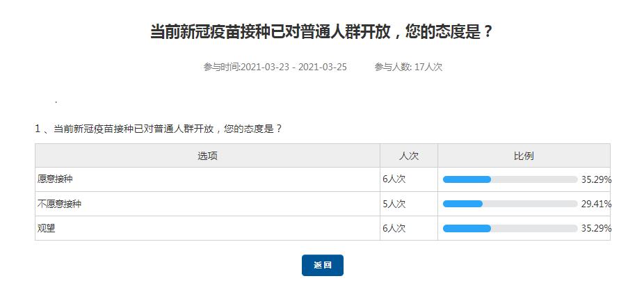Select the 参与时间 date range text
Image resolution: width=644 pixels, height=290 pixels.
pos(275,67)
